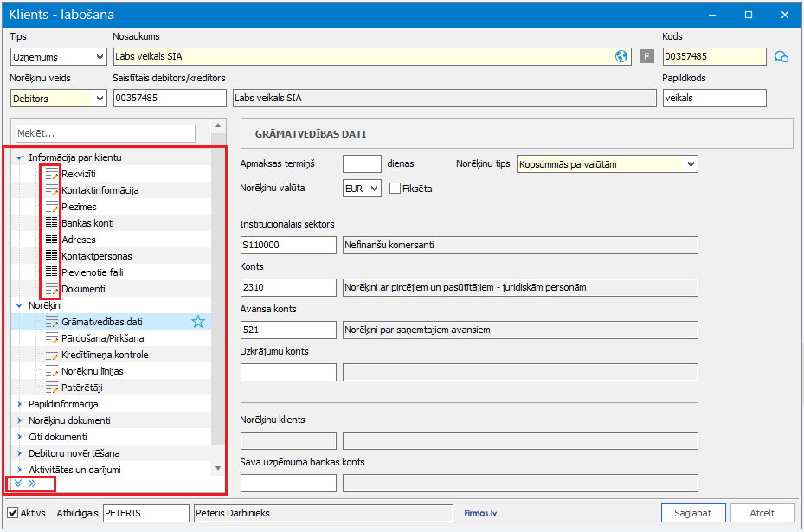Viewport: 804px width, 532px height.
Task: Click the globe icon in Nosaukums field
Action: [x=621, y=57]
